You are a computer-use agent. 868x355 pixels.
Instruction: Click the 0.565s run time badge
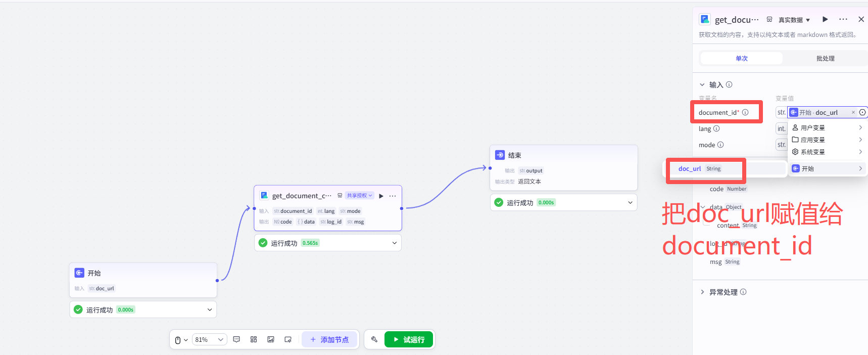310,243
